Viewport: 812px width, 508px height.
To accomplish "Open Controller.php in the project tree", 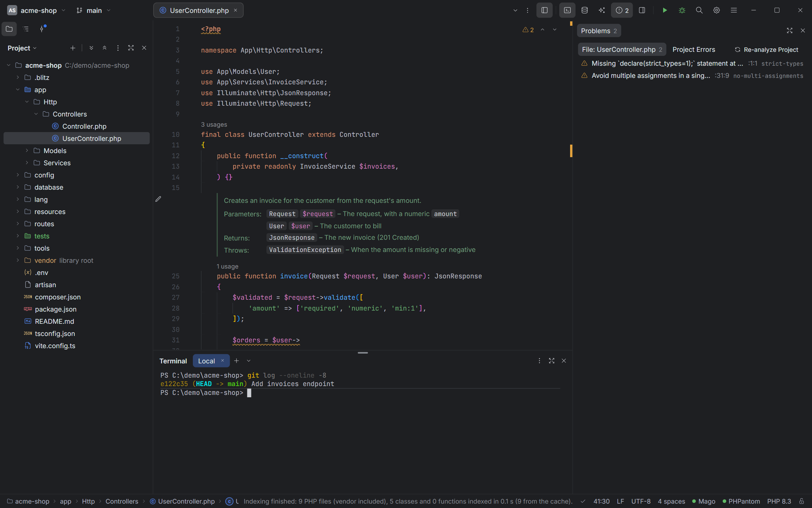I will pyautogui.click(x=76, y=126).
